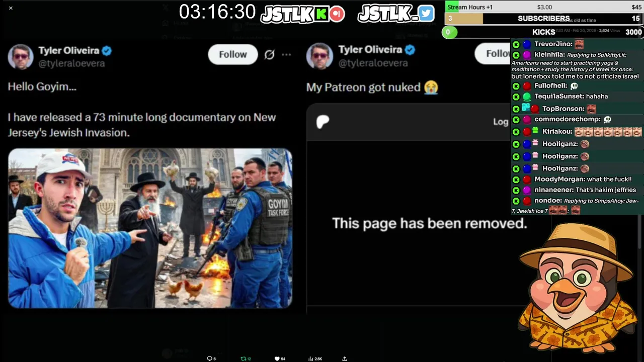Click Tyler Oliveira's avatar on the right tweet
Image resolution: width=644 pixels, height=362 pixels.
[319, 56]
